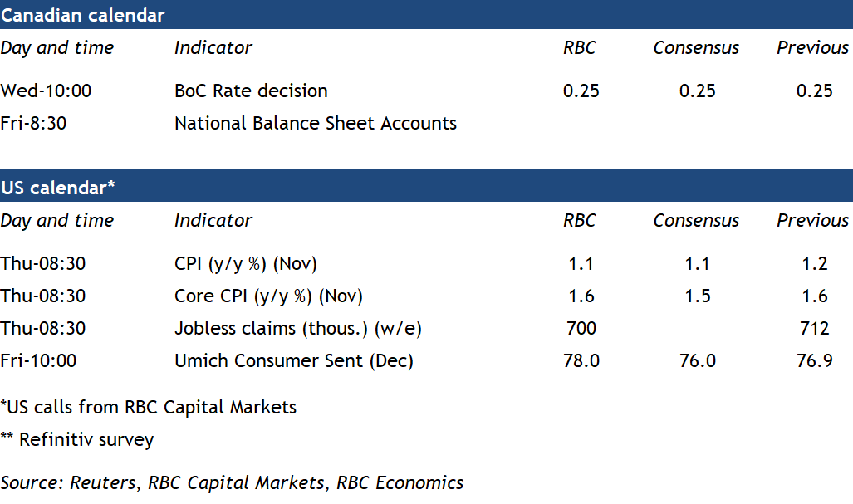Click the 700 jobless claims RBC value
Viewport: 853px width, 504px height.
click(x=581, y=329)
